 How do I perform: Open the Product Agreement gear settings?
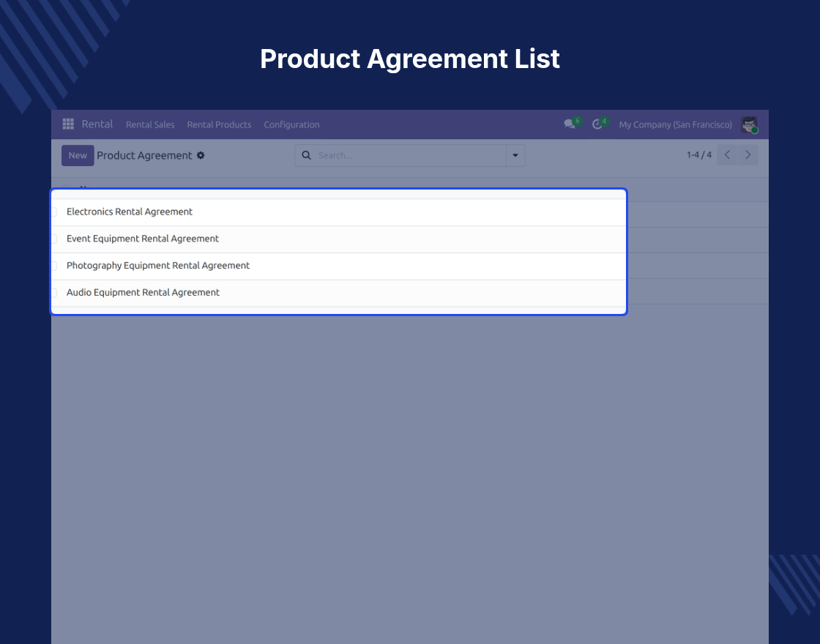[x=201, y=156]
